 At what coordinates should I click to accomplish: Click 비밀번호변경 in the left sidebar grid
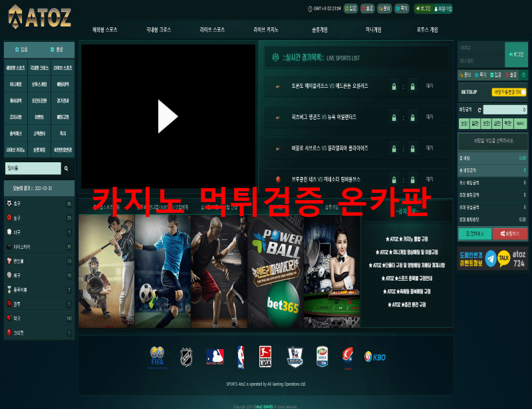[x=63, y=150]
